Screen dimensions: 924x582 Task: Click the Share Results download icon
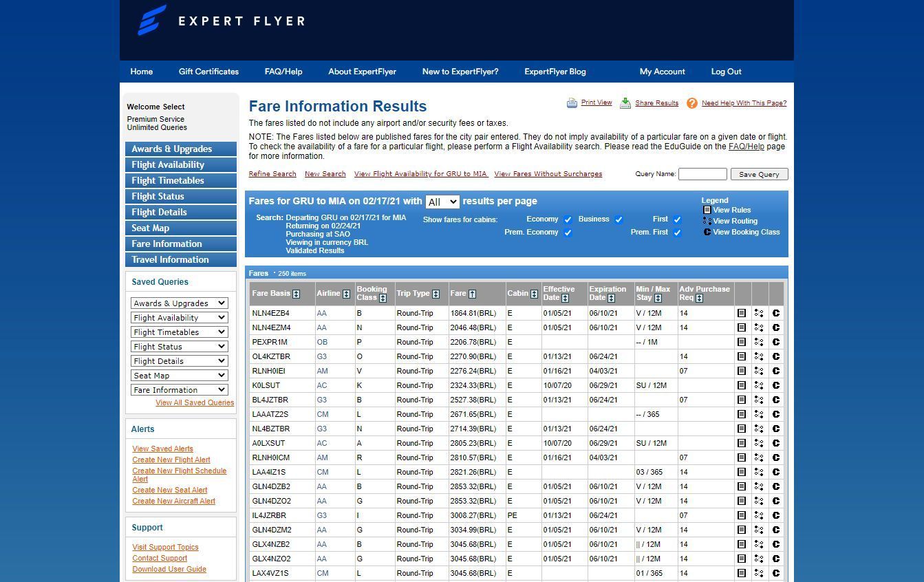pyautogui.click(x=625, y=103)
